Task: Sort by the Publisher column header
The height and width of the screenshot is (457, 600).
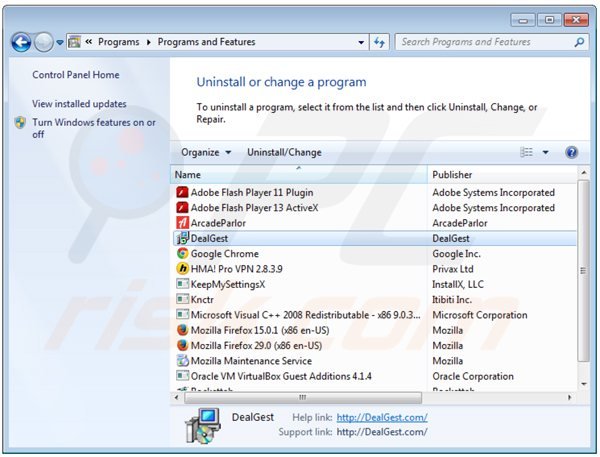Action: (502, 175)
